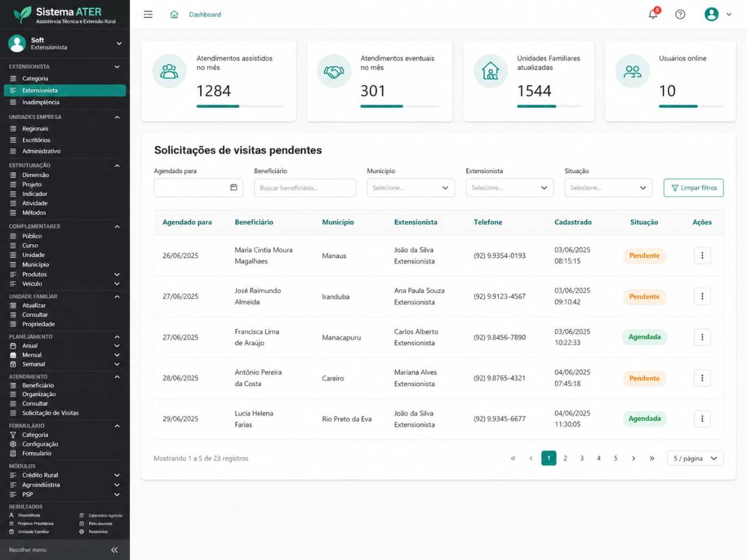Click Agendada status for Lucia Helena Farias
The height and width of the screenshot is (560, 747).
click(x=644, y=419)
